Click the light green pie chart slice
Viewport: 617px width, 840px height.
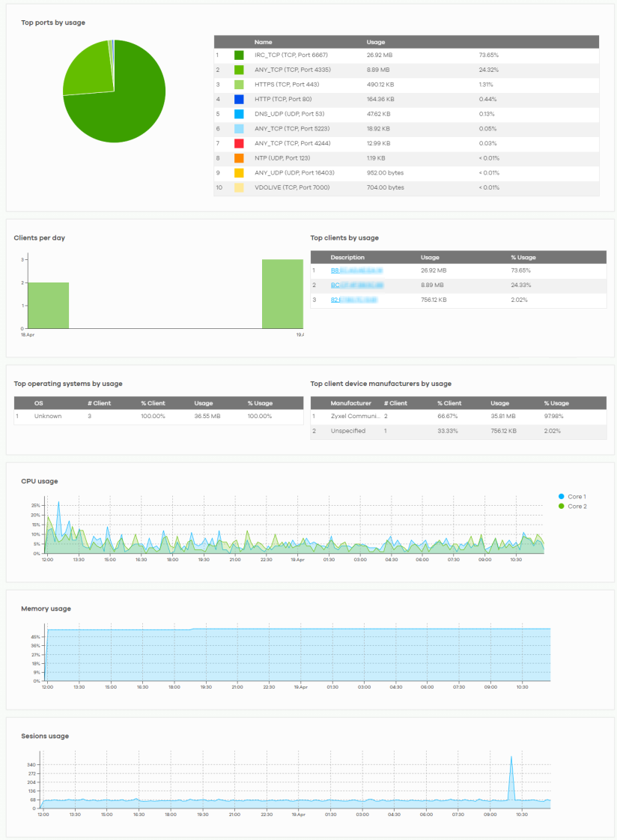pyautogui.click(x=86, y=71)
